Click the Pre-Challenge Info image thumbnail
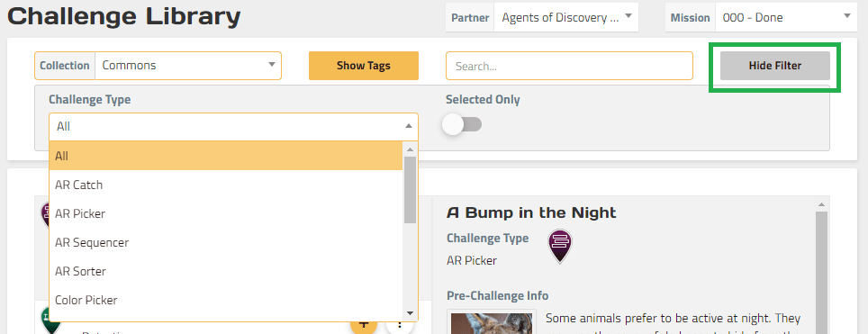Screen dimensions: 868x334 492,321
